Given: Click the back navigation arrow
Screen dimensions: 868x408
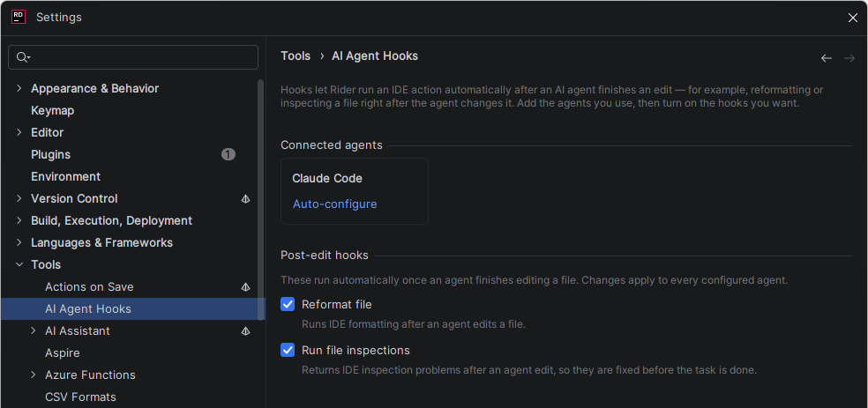Looking at the screenshot, I should coord(827,58).
